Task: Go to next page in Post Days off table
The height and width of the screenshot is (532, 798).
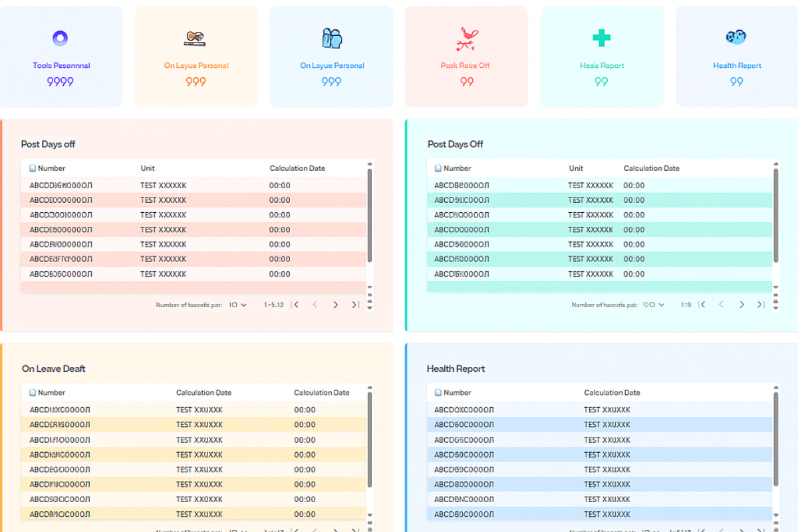Action: pyautogui.click(x=336, y=304)
